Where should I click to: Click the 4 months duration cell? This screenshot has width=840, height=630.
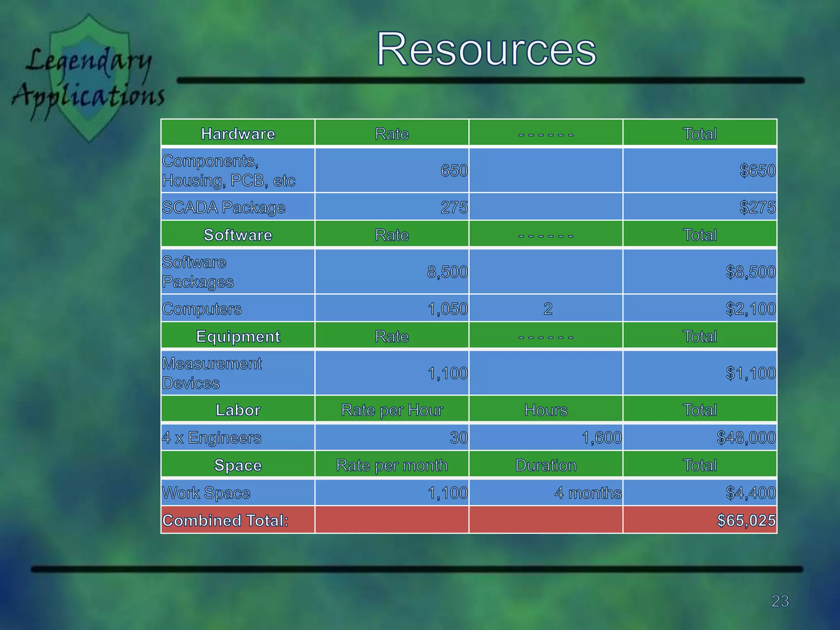587,493
